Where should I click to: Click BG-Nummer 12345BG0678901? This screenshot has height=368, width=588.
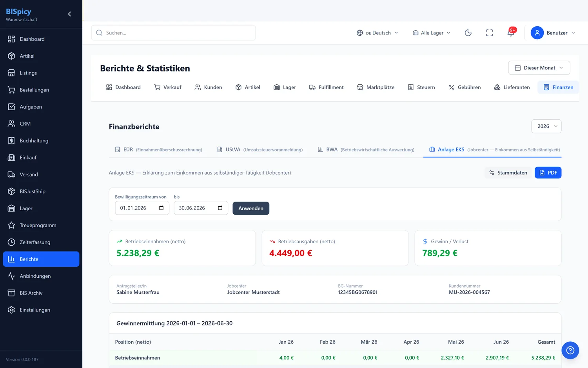[x=358, y=293]
